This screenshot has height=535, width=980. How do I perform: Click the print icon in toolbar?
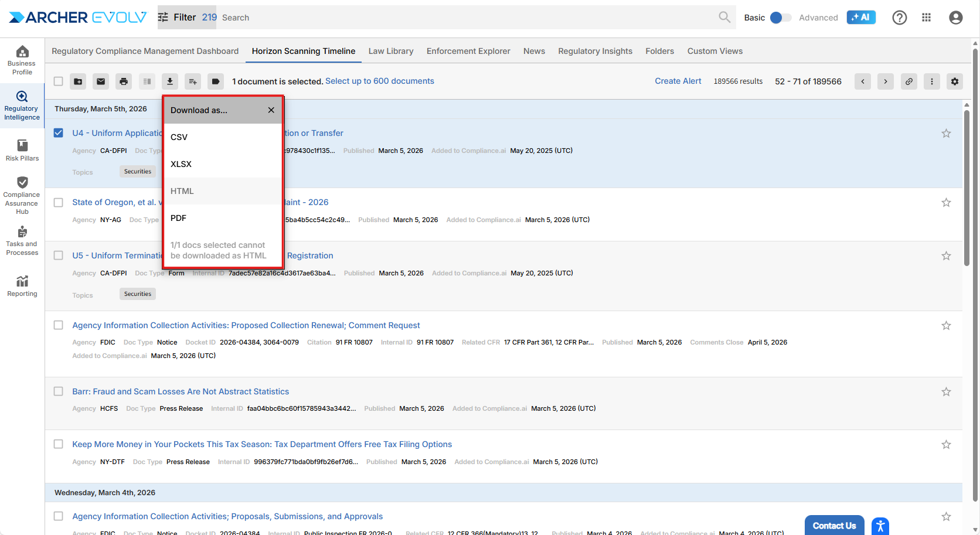click(x=124, y=81)
